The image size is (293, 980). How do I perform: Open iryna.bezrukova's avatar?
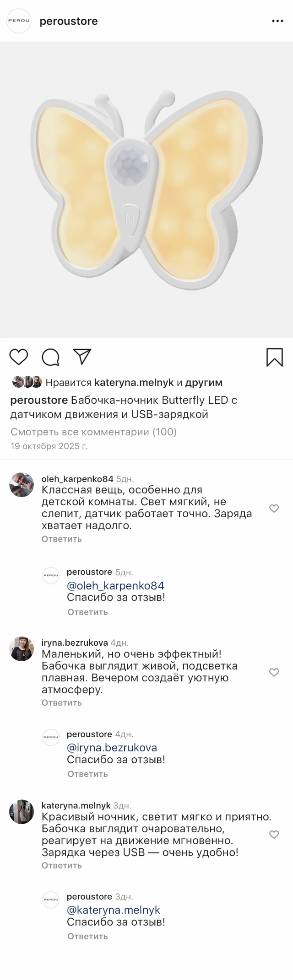(22, 648)
